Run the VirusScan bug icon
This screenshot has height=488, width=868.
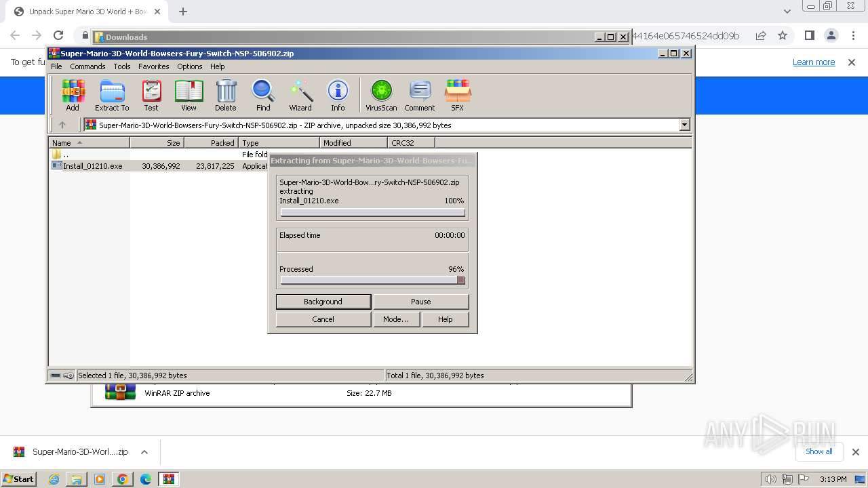381,95
